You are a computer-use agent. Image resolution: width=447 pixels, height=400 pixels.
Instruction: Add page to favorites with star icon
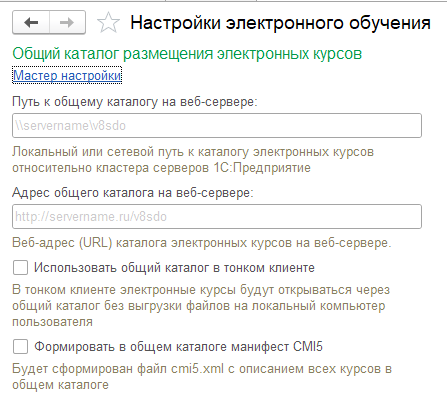click(108, 23)
